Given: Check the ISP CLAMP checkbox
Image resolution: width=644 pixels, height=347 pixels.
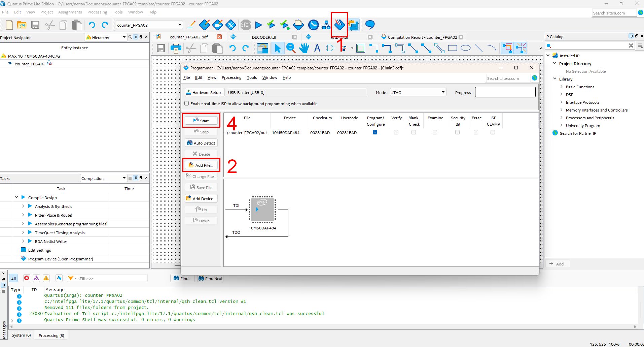Looking at the screenshot, I should coord(493,132).
